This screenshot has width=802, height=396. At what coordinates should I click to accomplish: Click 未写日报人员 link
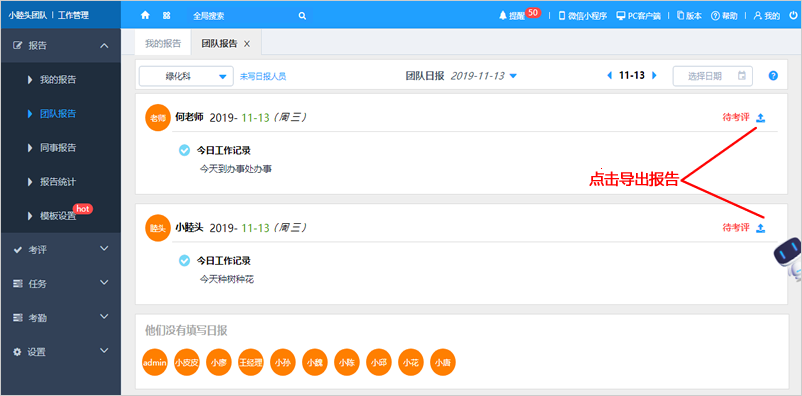click(x=263, y=76)
